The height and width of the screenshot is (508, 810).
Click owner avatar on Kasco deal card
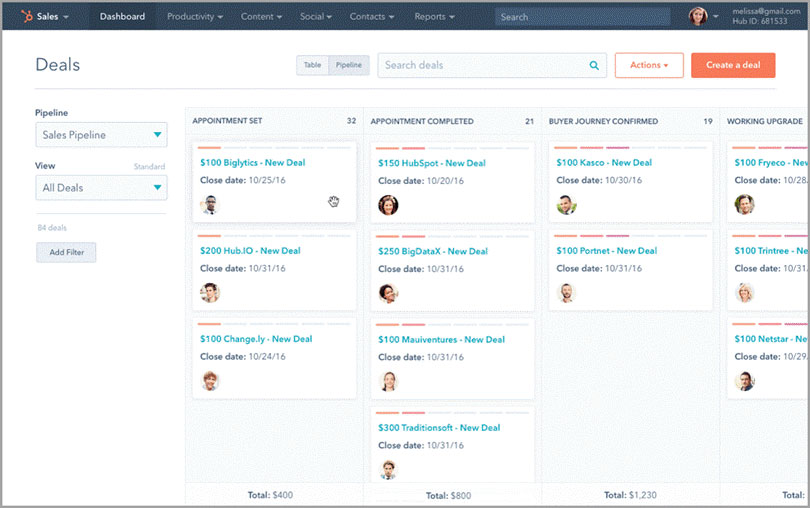click(x=566, y=205)
